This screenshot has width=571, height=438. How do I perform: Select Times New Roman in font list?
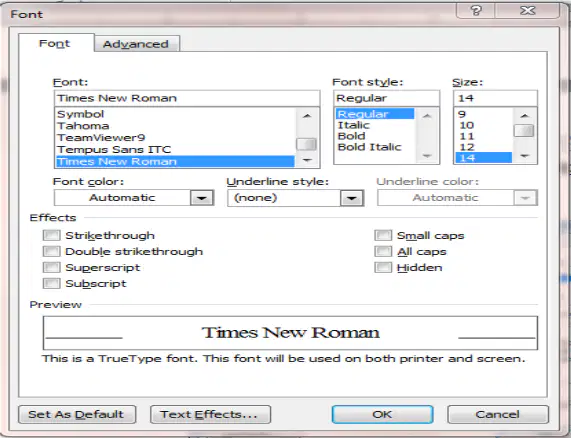[x=175, y=161]
